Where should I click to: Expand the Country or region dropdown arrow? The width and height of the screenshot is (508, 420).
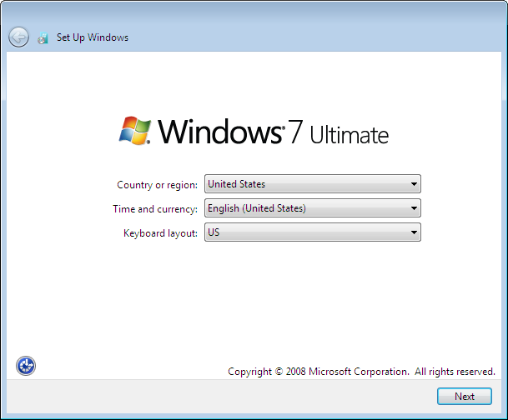[x=414, y=184]
